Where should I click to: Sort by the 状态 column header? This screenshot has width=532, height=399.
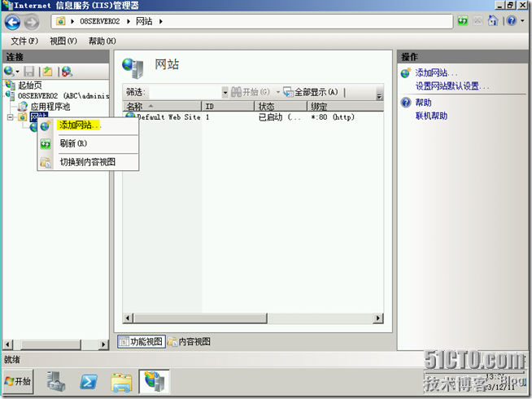281,107
